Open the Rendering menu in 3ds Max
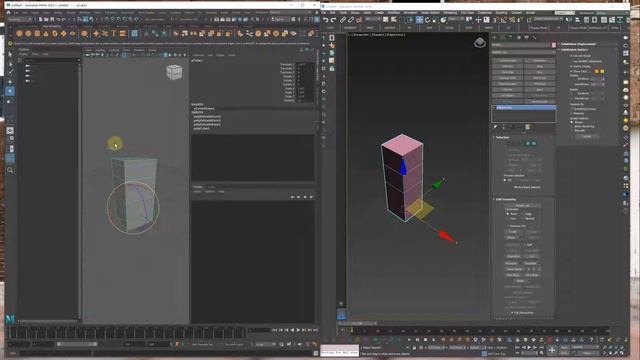This screenshot has height=360, width=640. tap(450, 13)
